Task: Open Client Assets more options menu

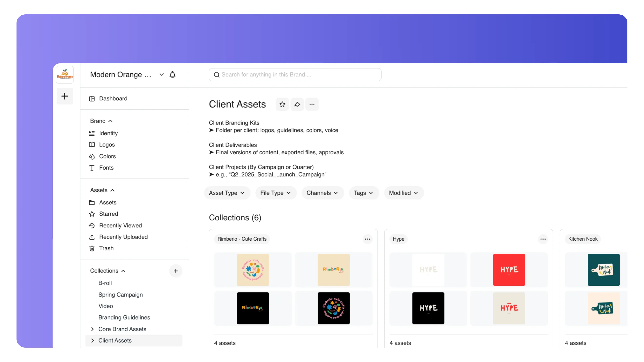Action: tap(312, 104)
